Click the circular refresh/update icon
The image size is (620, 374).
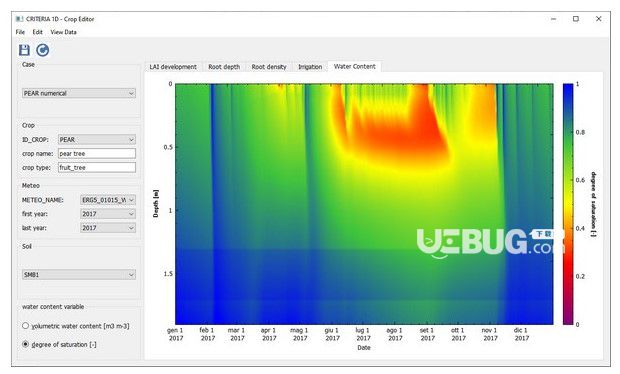click(x=43, y=50)
